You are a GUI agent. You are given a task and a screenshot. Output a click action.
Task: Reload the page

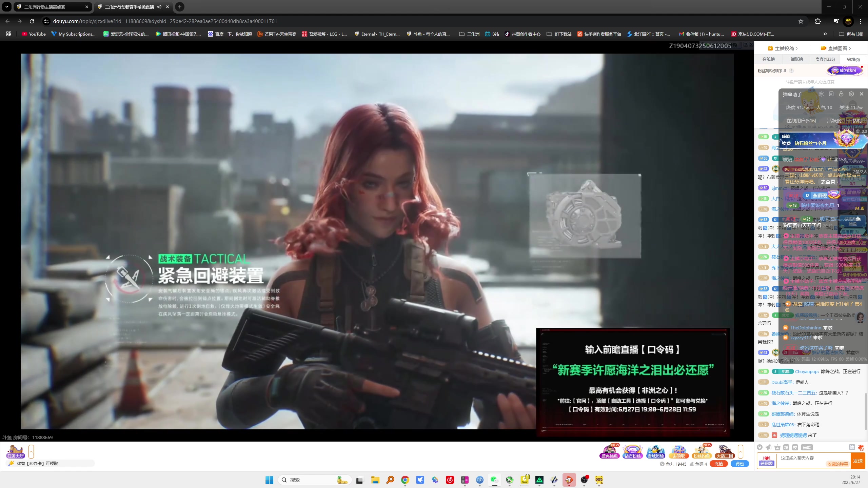32,21
